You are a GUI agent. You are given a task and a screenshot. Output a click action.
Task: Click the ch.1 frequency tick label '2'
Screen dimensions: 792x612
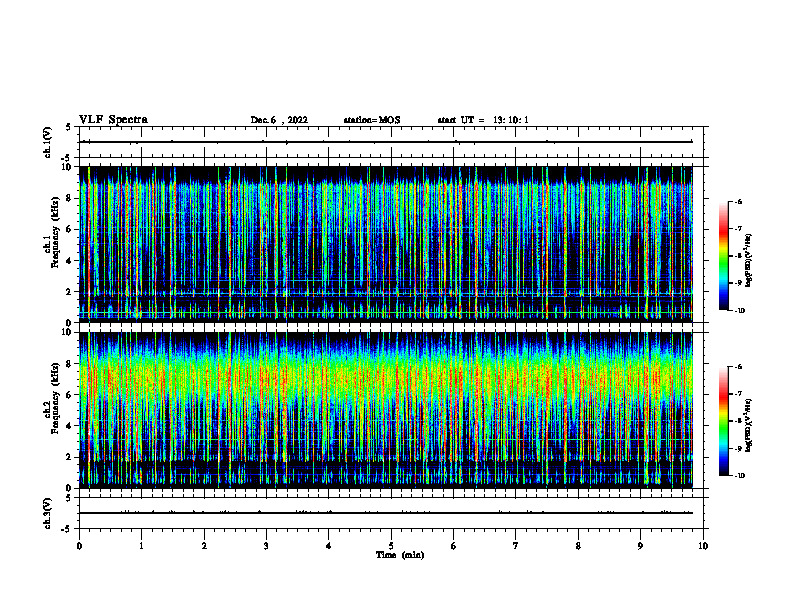click(69, 292)
